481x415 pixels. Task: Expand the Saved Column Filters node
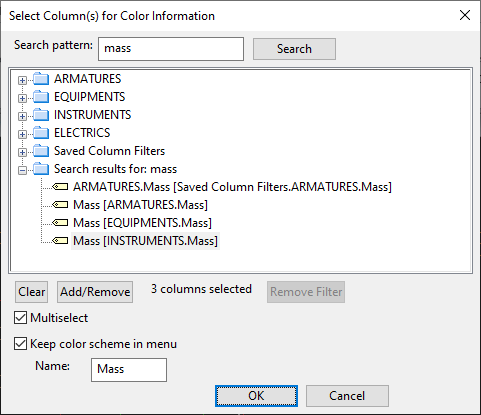[x=22, y=152]
